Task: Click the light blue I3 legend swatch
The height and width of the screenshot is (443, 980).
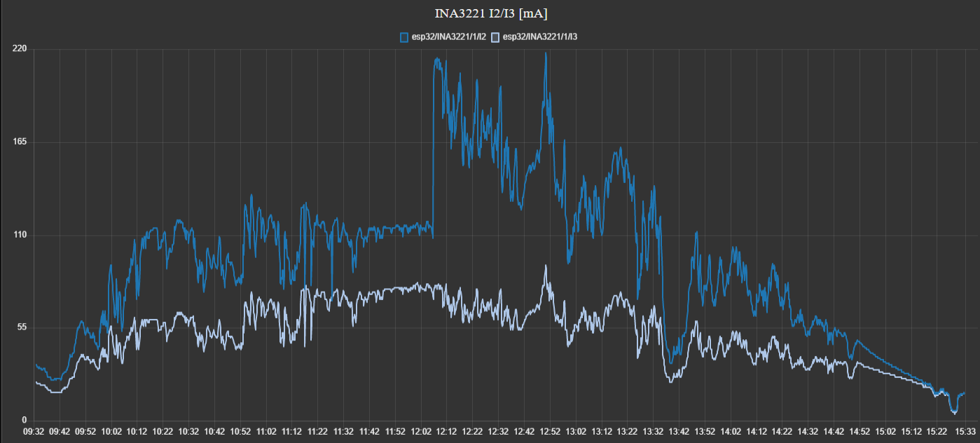Action: point(496,36)
